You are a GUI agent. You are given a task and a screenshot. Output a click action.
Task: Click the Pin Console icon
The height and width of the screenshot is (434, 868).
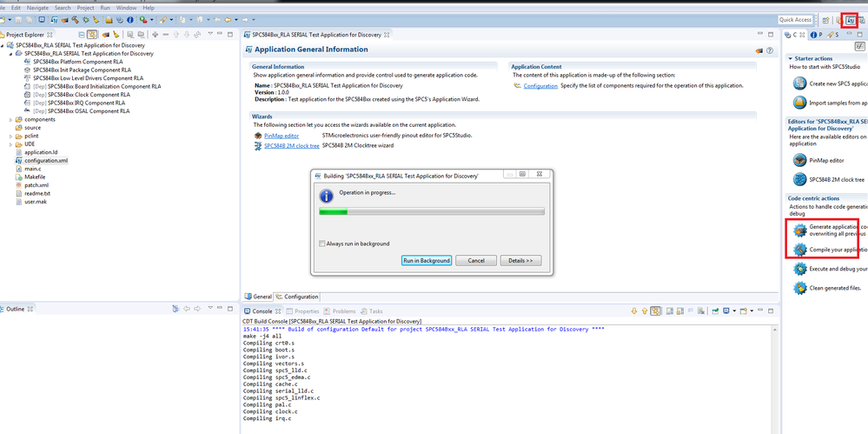[715, 311]
